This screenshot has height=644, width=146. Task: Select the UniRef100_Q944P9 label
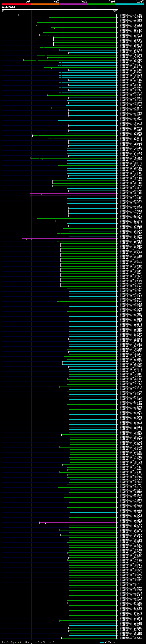131,40
